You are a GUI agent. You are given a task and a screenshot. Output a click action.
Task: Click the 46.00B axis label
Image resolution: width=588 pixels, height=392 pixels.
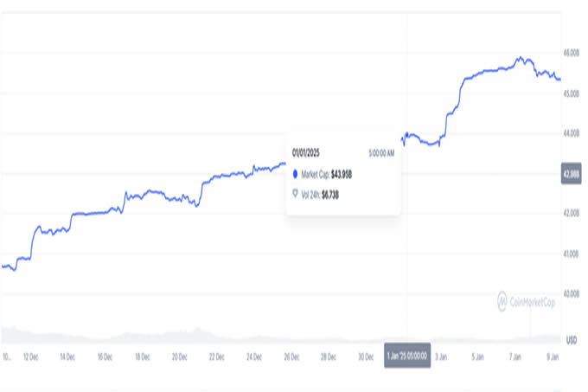tap(571, 54)
